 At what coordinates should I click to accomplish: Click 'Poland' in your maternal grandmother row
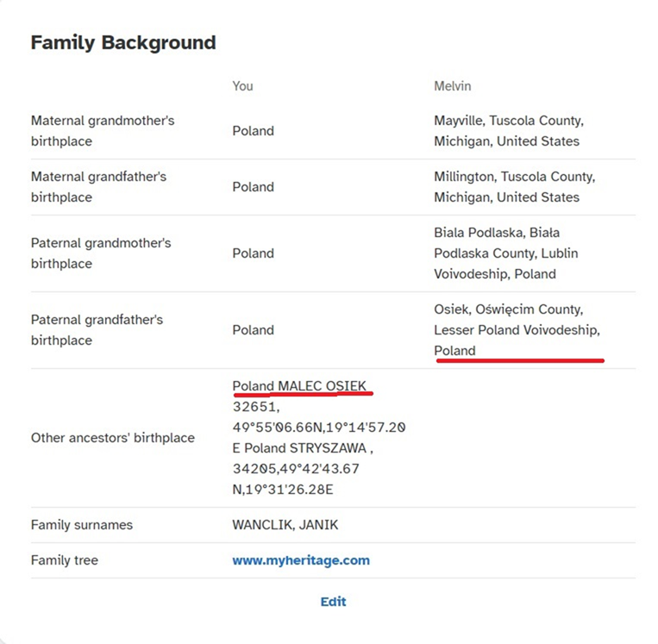(x=253, y=131)
